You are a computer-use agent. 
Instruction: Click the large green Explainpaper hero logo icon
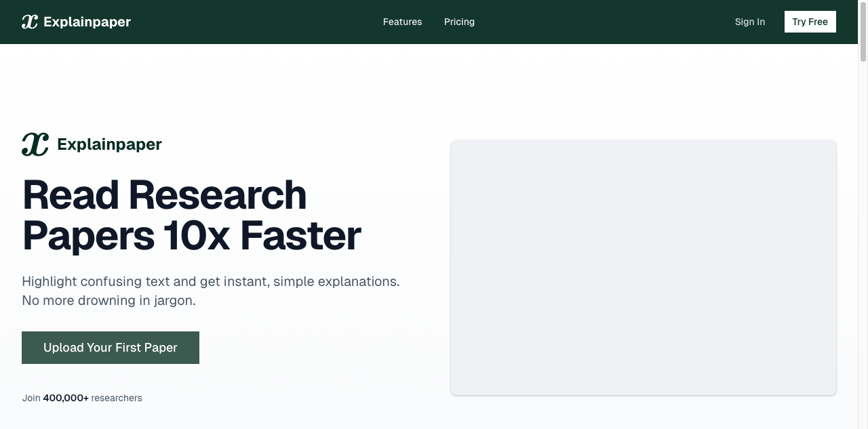(35, 144)
